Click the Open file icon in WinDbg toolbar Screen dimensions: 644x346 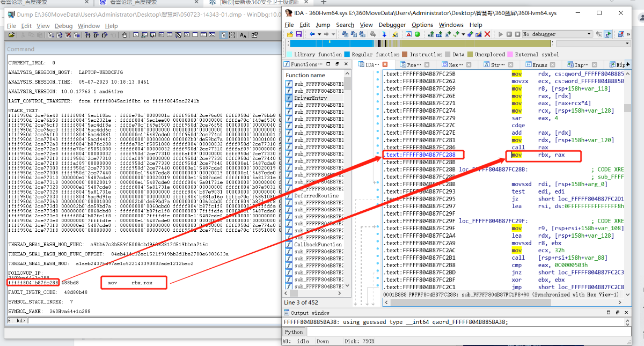[x=11, y=35]
